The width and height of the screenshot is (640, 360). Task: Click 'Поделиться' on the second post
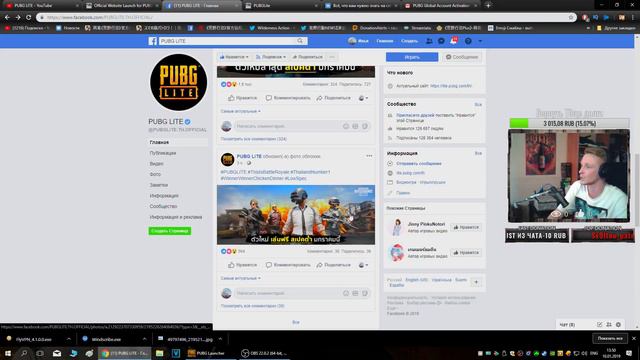click(x=333, y=265)
